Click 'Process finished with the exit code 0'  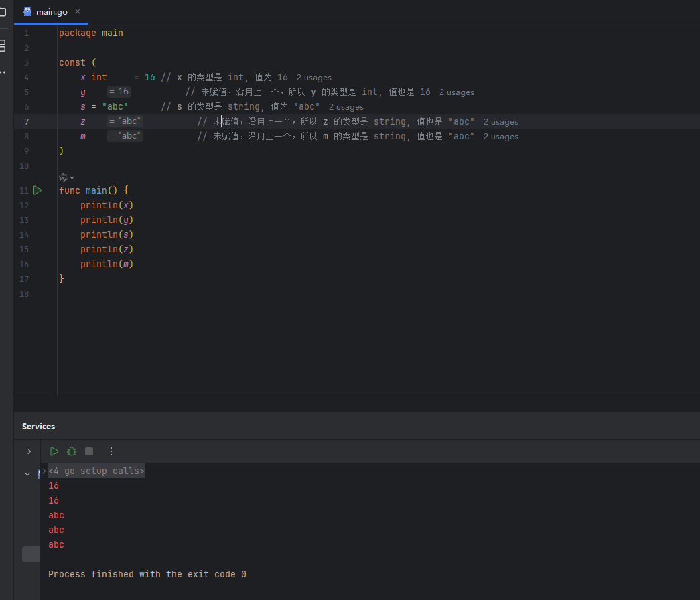pyautogui.click(x=147, y=574)
